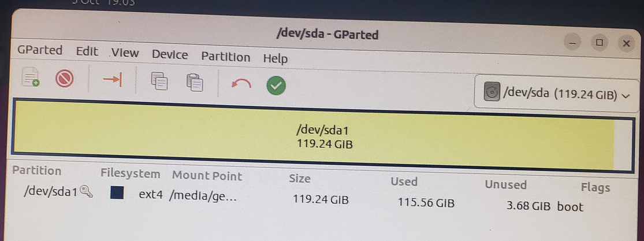This screenshot has width=644, height=241.
Task: Click the New partition icon
Action: click(31, 76)
